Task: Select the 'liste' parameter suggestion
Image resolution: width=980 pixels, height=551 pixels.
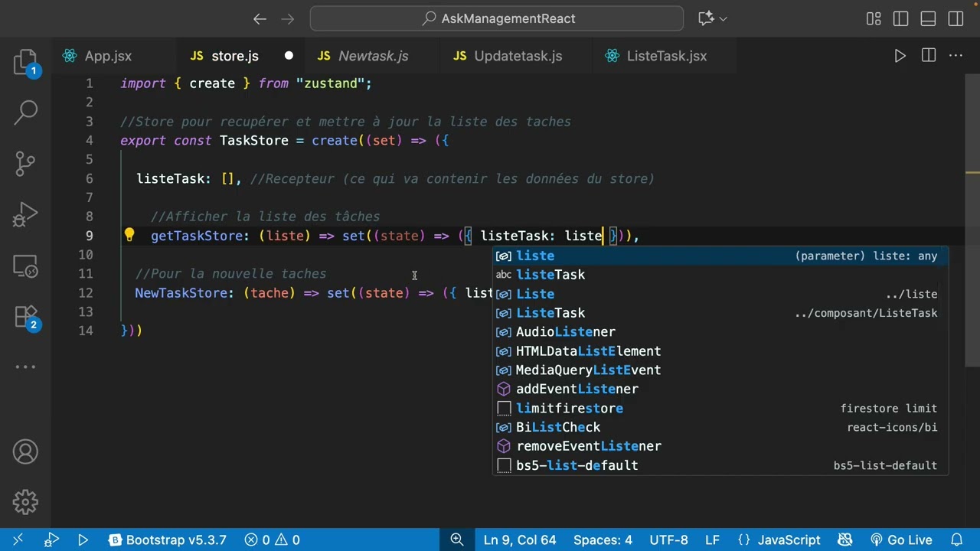Action: tap(720, 256)
